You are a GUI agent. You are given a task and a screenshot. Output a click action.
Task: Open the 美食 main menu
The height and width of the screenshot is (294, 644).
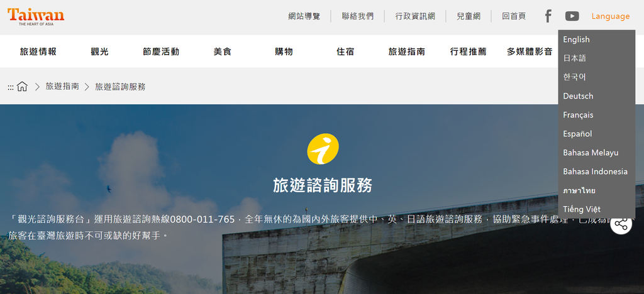click(223, 52)
